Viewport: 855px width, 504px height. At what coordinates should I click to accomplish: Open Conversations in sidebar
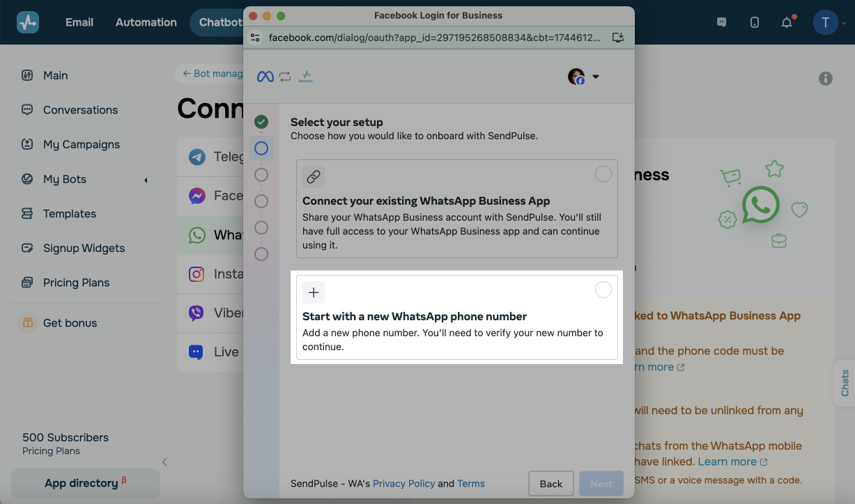tap(81, 110)
